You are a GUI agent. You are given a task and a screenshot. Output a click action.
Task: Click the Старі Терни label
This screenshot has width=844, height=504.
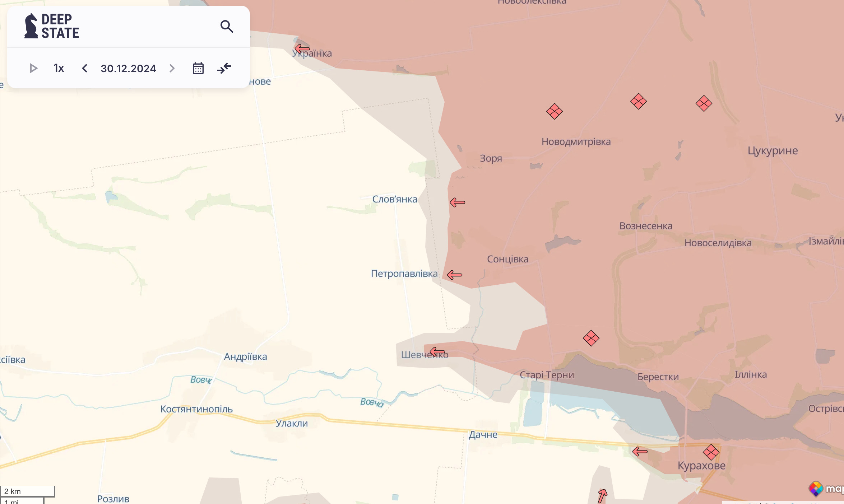[547, 375]
